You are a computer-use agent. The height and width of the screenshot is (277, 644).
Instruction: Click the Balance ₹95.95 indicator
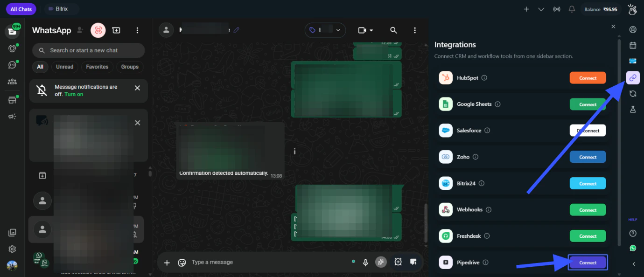coord(601,9)
